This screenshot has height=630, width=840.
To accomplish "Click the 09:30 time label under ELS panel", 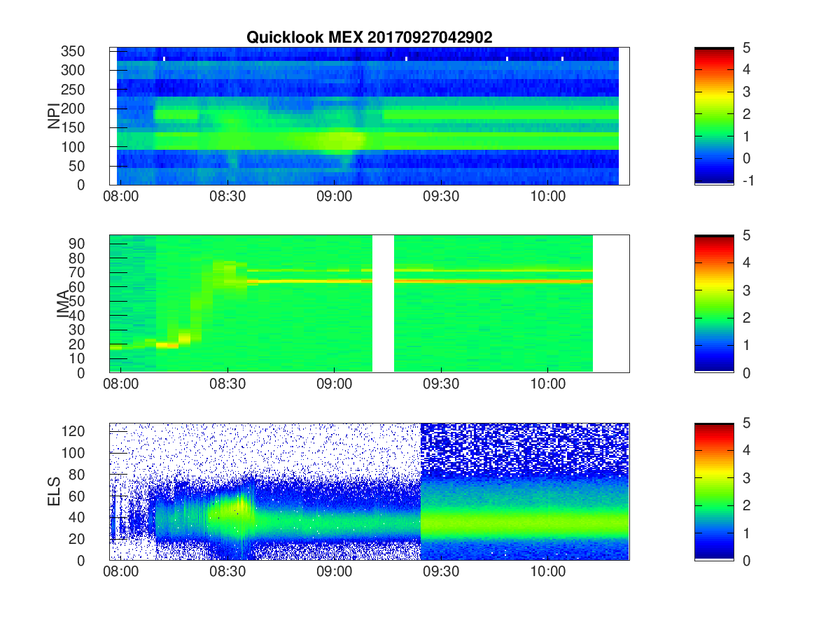I will click(x=440, y=572).
